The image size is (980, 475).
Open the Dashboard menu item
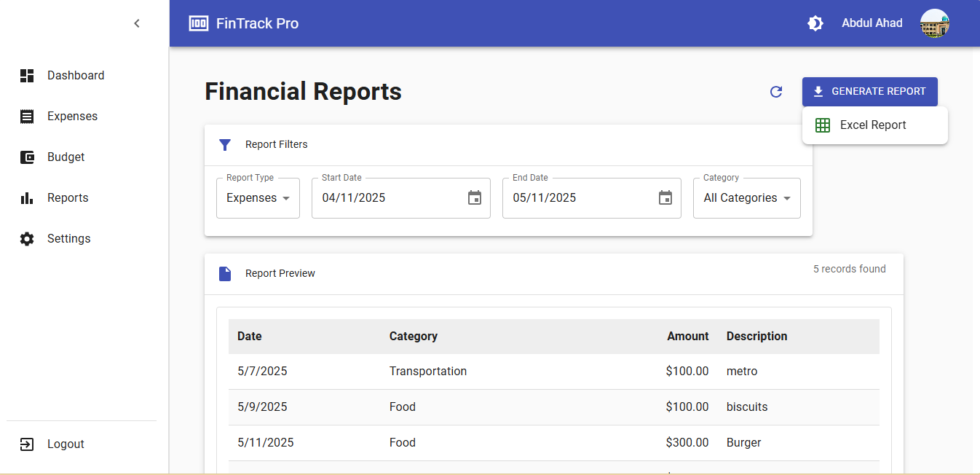pos(84,75)
